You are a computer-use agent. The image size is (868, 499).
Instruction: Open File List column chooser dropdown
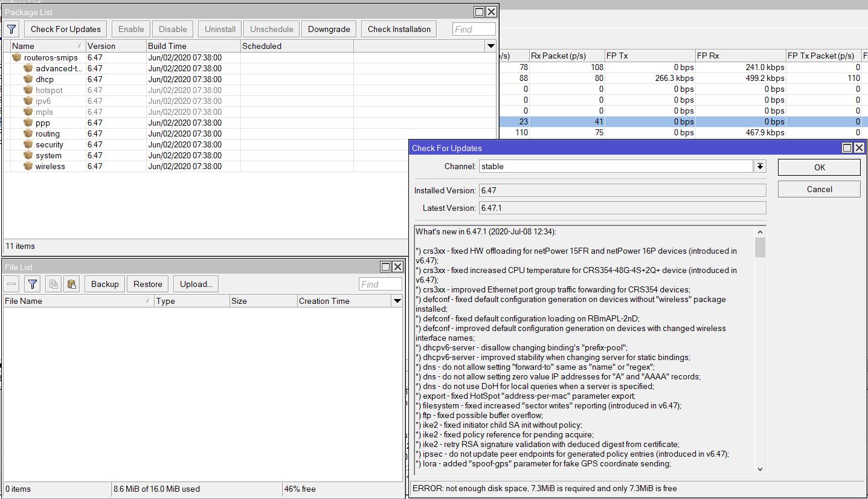397,301
